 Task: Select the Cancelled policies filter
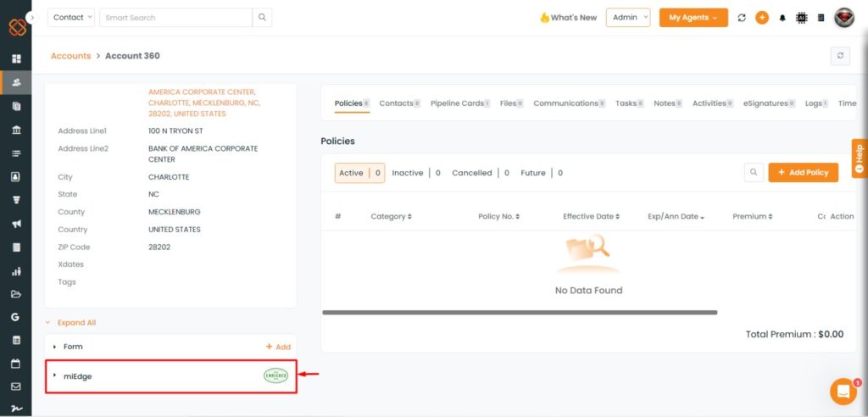[481, 173]
